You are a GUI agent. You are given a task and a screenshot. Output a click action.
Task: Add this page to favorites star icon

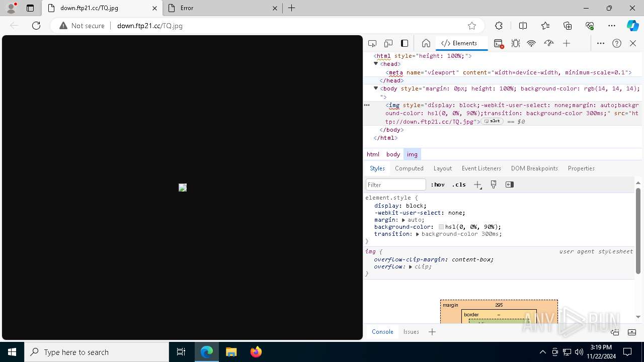click(472, 26)
